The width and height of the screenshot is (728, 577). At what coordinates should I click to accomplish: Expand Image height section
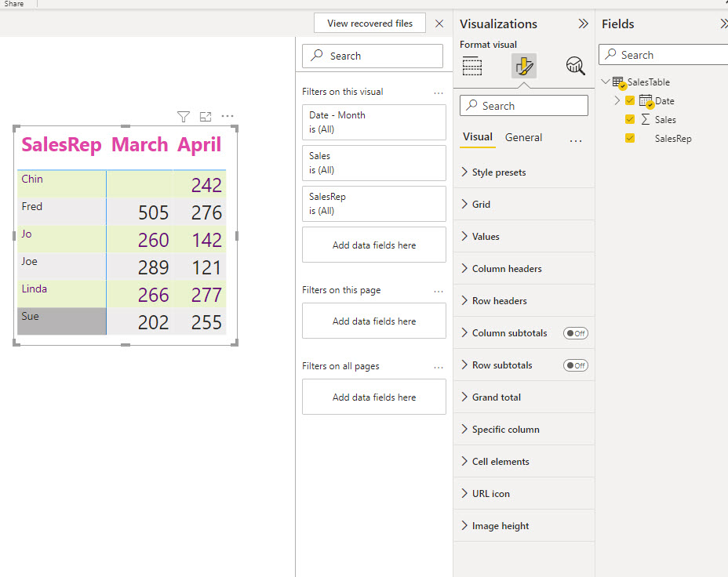[524, 525]
